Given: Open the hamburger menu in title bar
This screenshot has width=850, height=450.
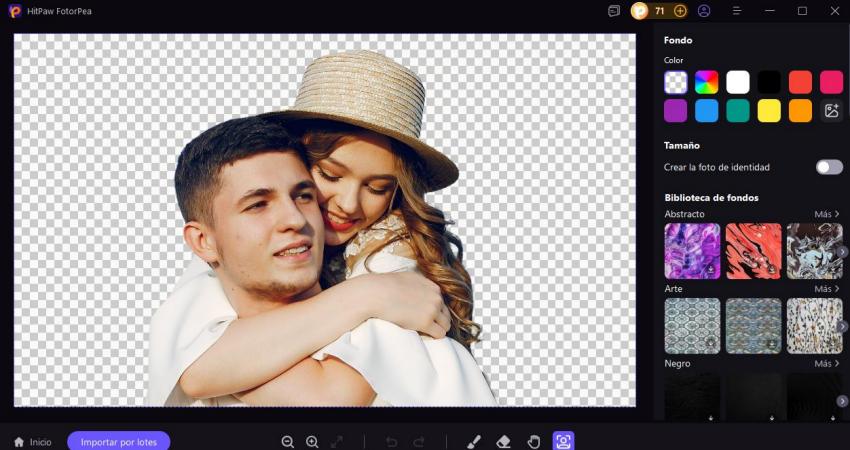Looking at the screenshot, I should pos(737,11).
